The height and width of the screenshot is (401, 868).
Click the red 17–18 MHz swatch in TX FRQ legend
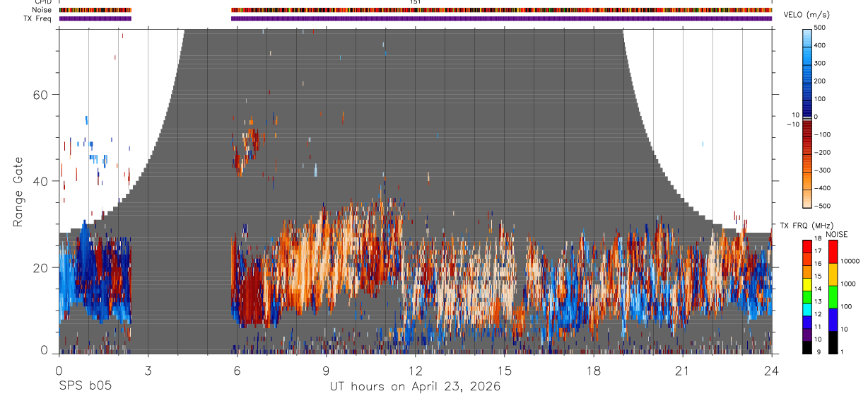click(x=808, y=246)
